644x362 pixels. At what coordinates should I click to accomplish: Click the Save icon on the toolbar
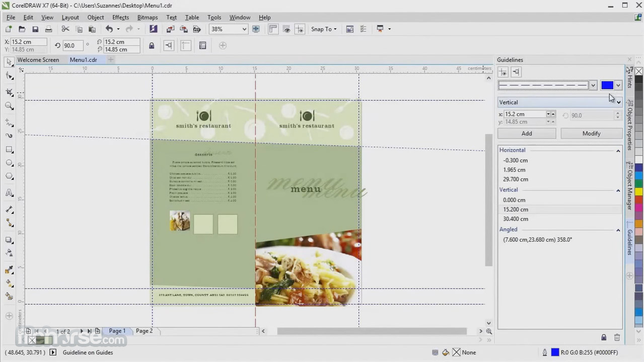35,29
